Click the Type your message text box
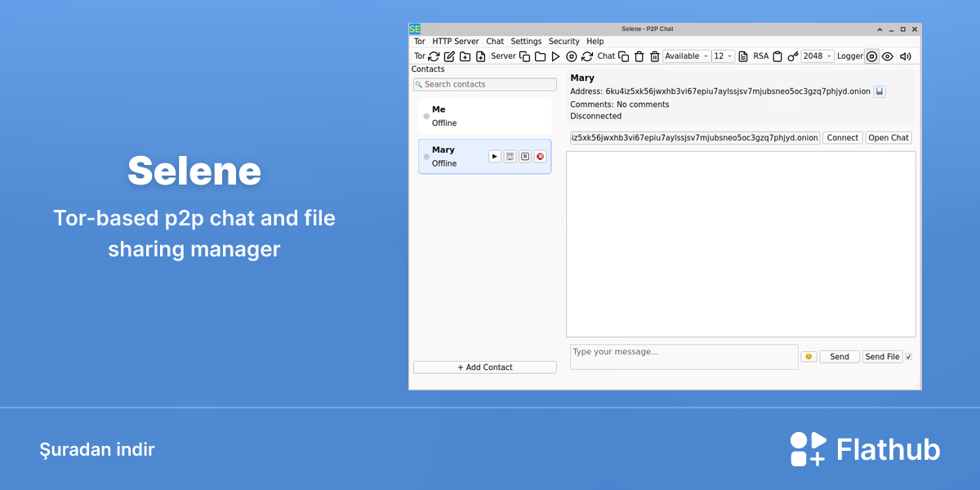This screenshot has width=980, height=490. tap(684, 357)
